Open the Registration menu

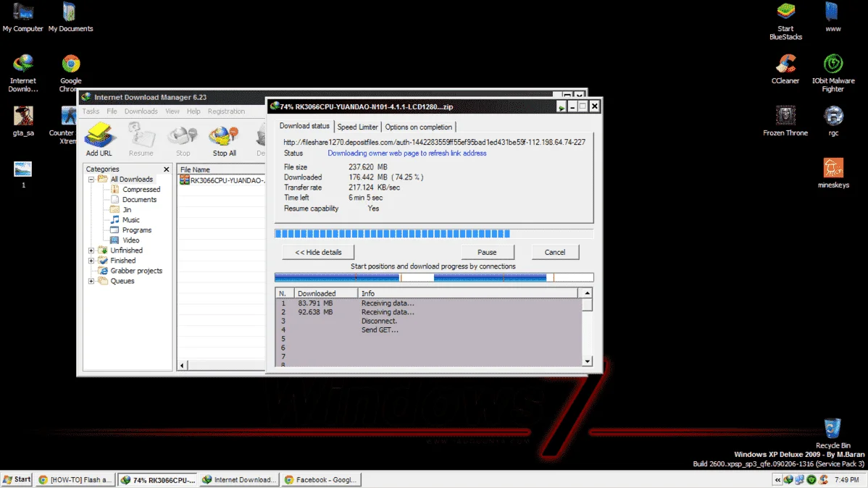[x=226, y=112]
